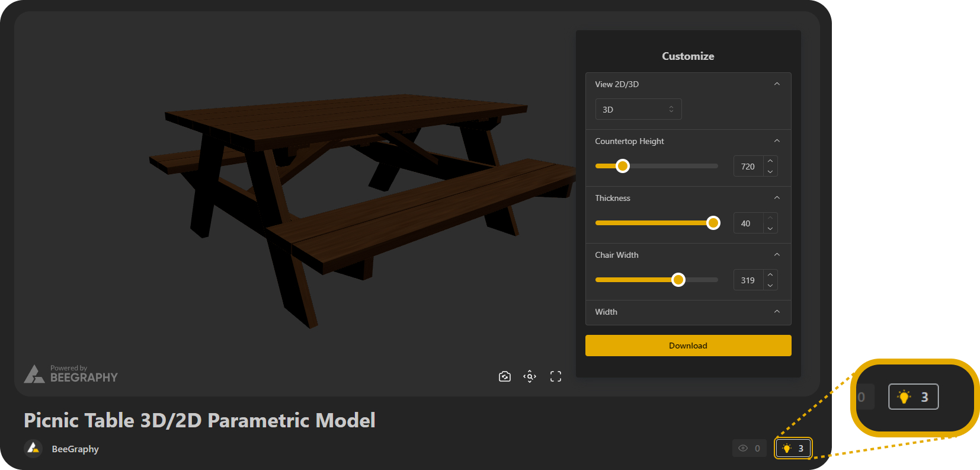The image size is (980, 470).
Task: Toggle the Width section header
Action: (x=777, y=312)
